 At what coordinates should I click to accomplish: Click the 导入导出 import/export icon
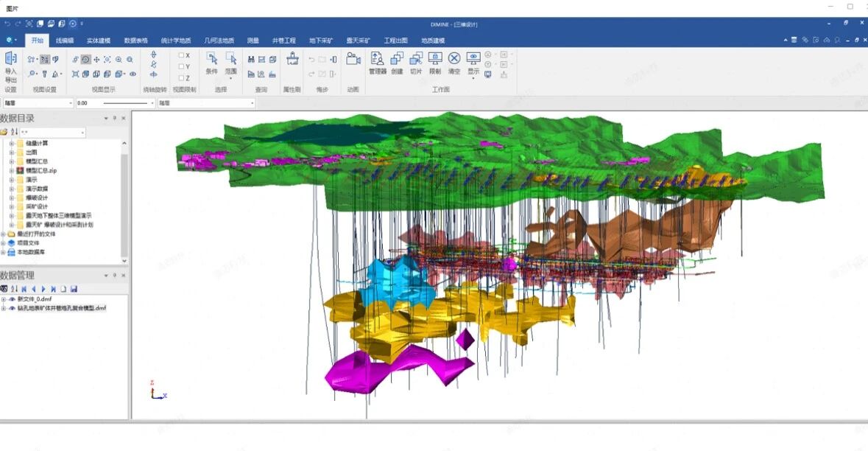point(10,59)
